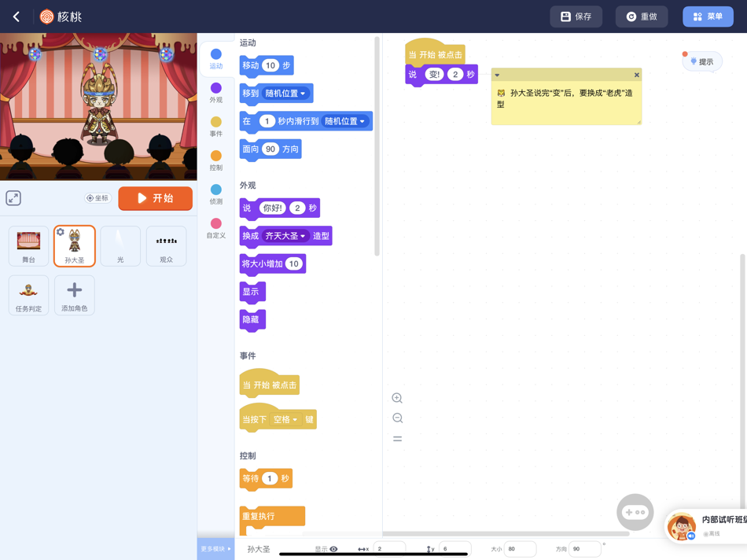Click the 等待 1 秒 block

(265, 478)
